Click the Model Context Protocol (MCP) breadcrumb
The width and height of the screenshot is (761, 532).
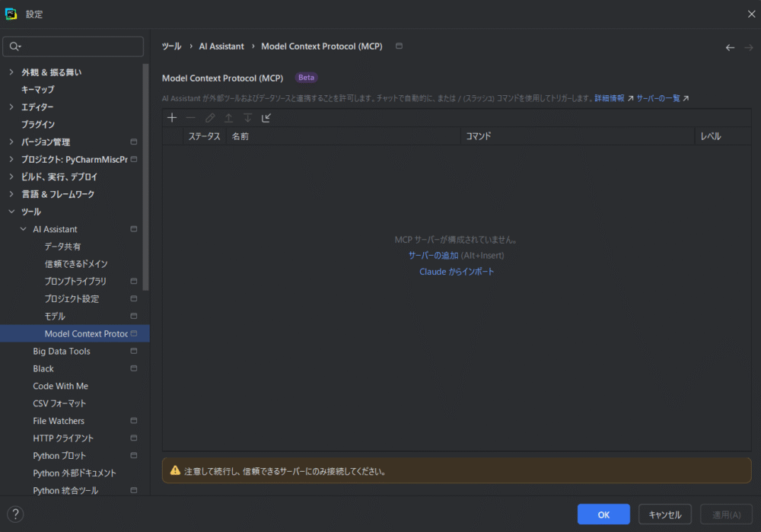click(322, 46)
